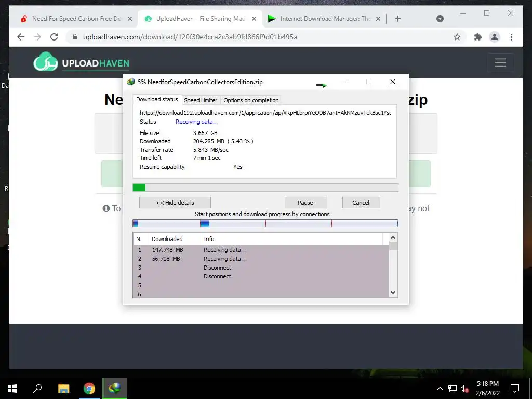The height and width of the screenshot is (399, 532).
Task: Click Hide details button
Action: (x=175, y=203)
